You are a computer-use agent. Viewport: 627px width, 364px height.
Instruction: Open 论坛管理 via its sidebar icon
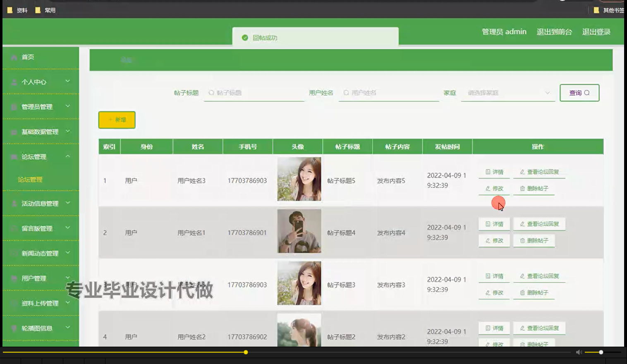pos(14,157)
